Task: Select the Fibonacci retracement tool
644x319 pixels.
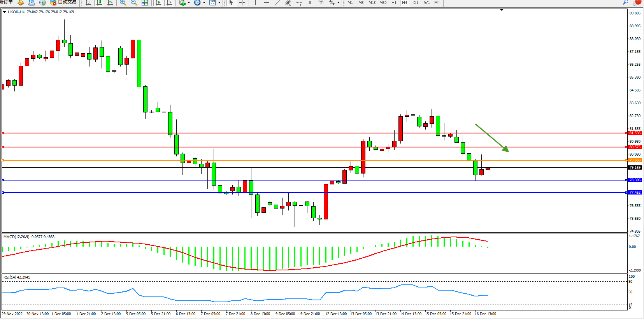Action: click(299, 3)
